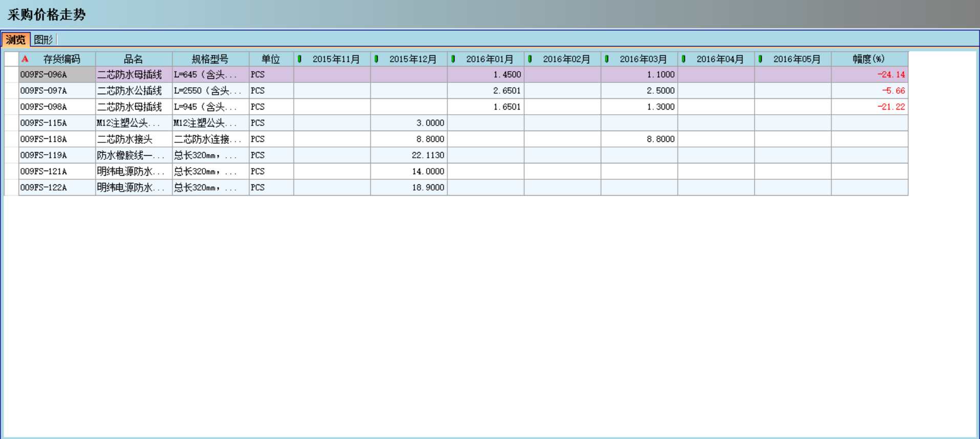Click the red A icon in 存货编码 header
Viewport: 980px width, 439px height.
tap(25, 59)
